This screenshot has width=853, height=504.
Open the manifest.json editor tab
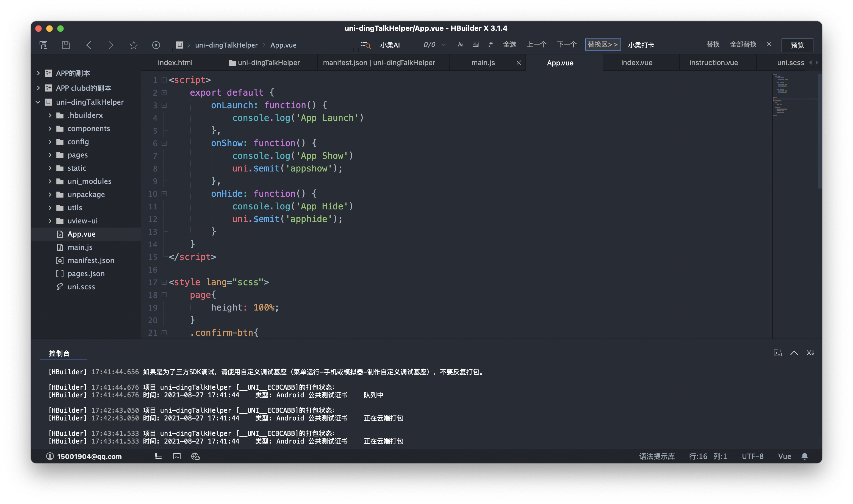click(379, 62)
